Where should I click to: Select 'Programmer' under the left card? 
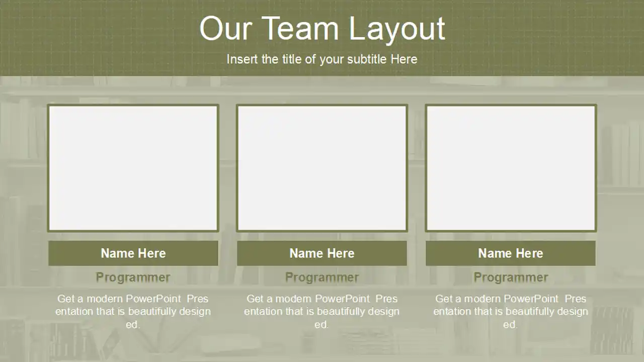point(133,278)
